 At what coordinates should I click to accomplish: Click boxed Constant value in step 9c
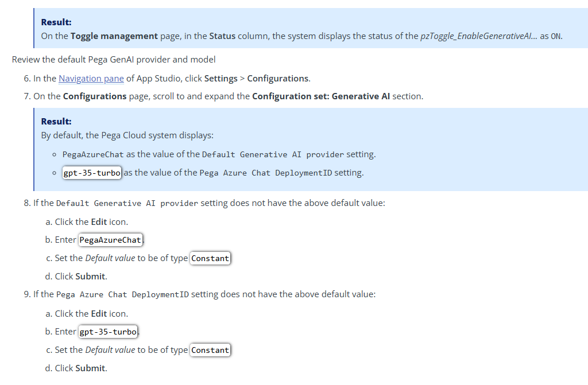[x=210, y=350]
